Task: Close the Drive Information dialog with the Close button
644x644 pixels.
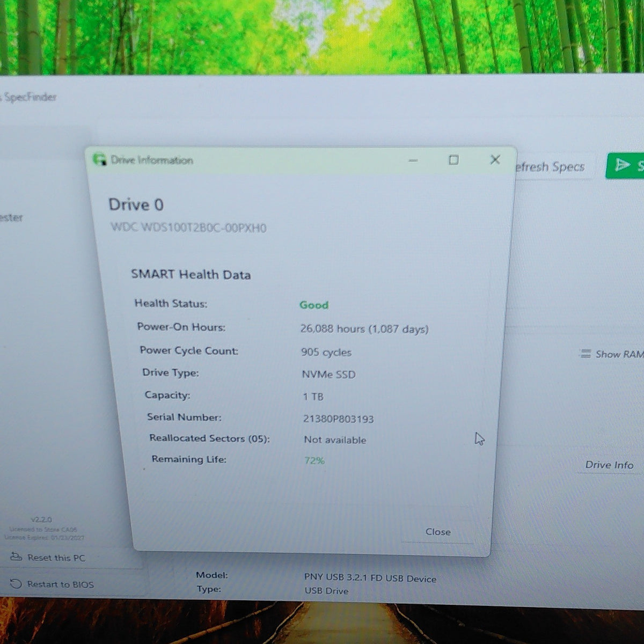Action: [438, 532]
